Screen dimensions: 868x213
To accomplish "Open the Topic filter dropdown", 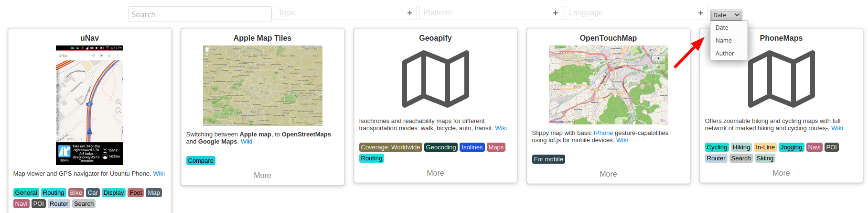I will (x=345, y=13).
